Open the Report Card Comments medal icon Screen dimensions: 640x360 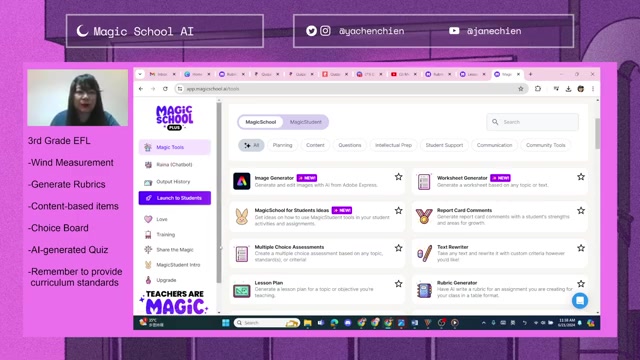pos(424,216)
